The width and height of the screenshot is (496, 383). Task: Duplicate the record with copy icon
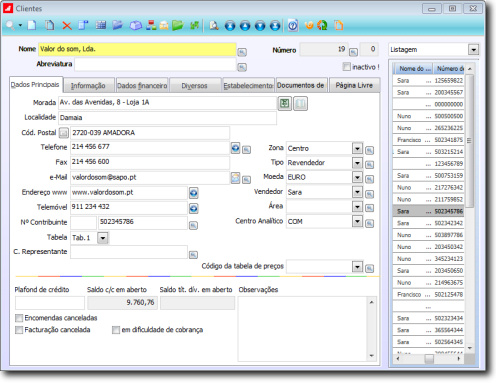tap(50, 25)
